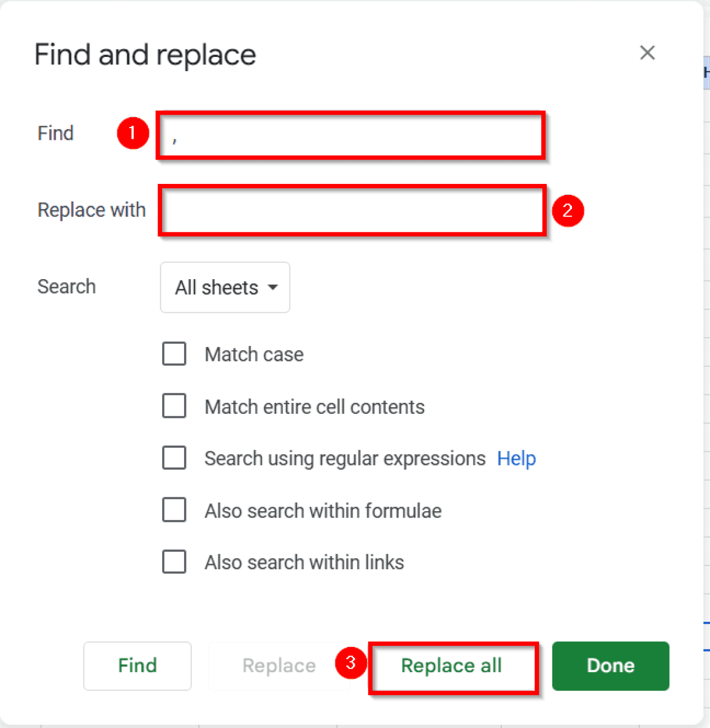Click the red callout marker 1
Image resolution: width=710 pixels, height=728 pixels.
(133, 133)
